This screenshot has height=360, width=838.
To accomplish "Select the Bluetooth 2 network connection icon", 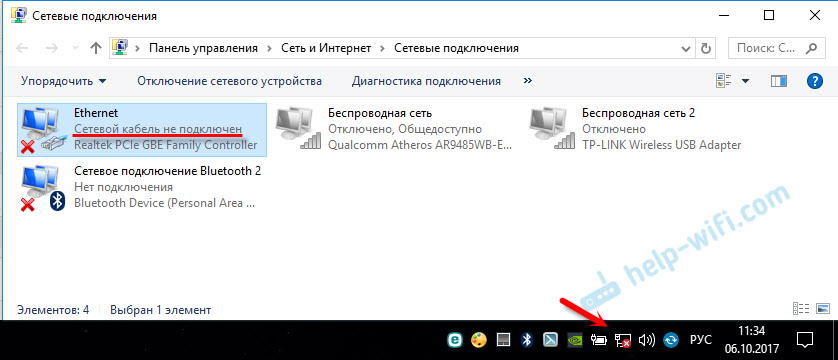I will coord(42,187).
